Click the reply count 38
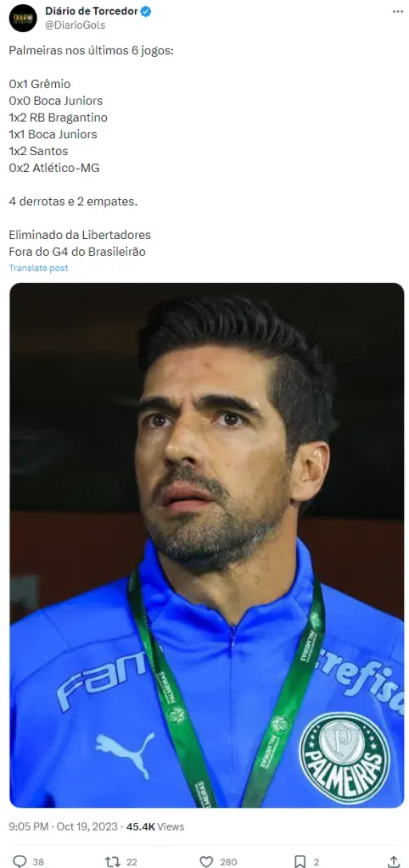The width and height of the screenshot is (409, 868). click(x=38, y=862)
